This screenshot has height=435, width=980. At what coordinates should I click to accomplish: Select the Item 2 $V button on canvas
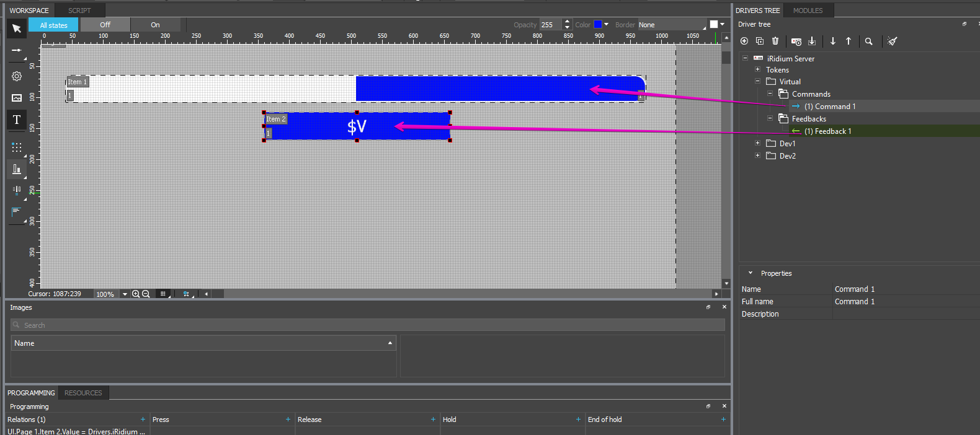tap(357, 126)
